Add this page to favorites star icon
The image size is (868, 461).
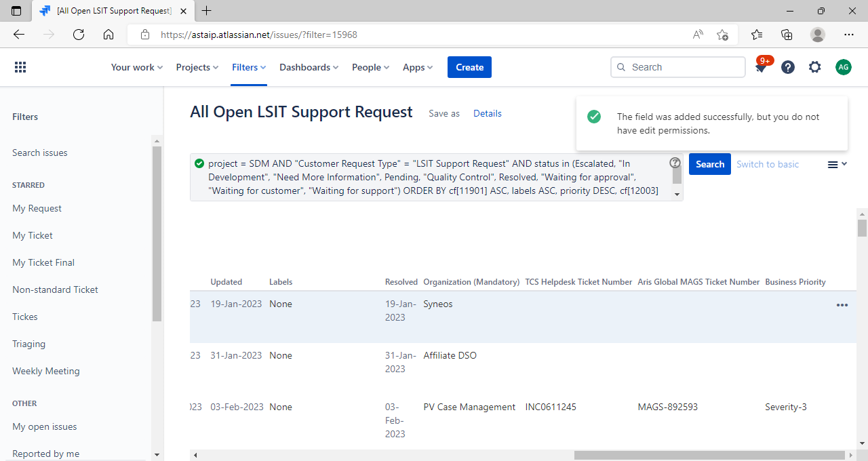coord(722,35)
